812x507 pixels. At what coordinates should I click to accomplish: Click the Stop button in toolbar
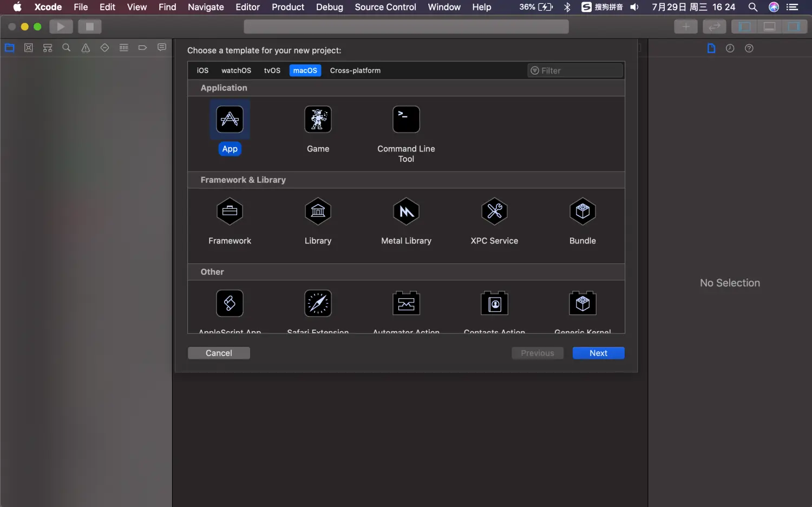(90, 27)
